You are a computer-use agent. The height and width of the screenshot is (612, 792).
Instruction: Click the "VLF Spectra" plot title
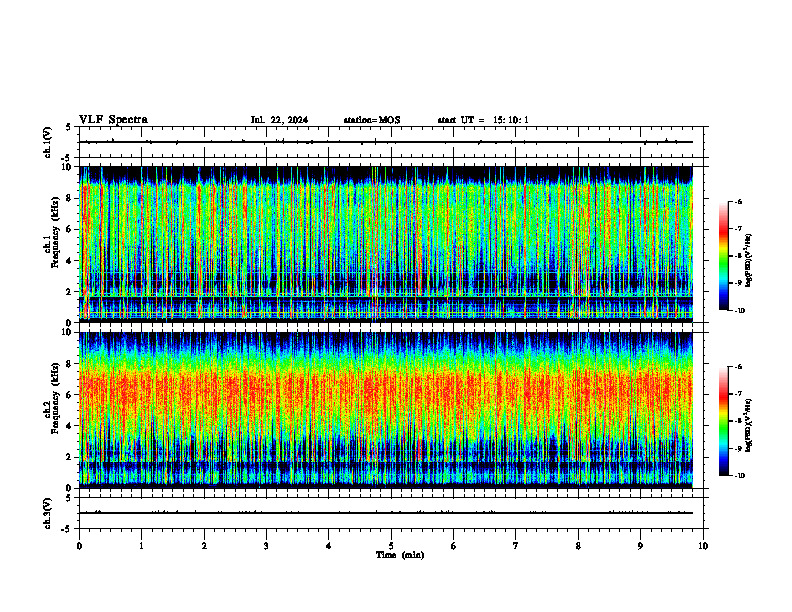tap(113, 120)
